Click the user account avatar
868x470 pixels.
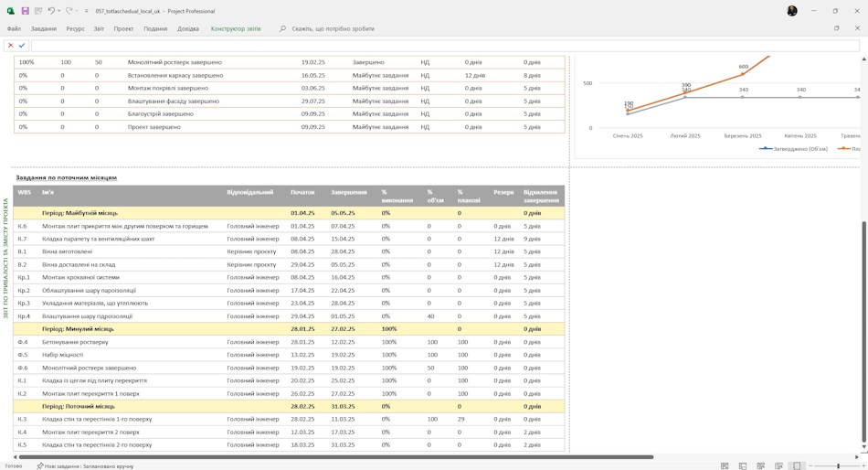pos(792,11)
